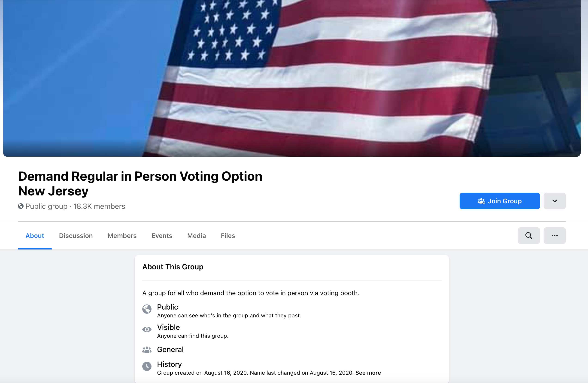The image size is (588, 383).
Task: Click the About This Group heading
Action: click(x=173, y=267)
